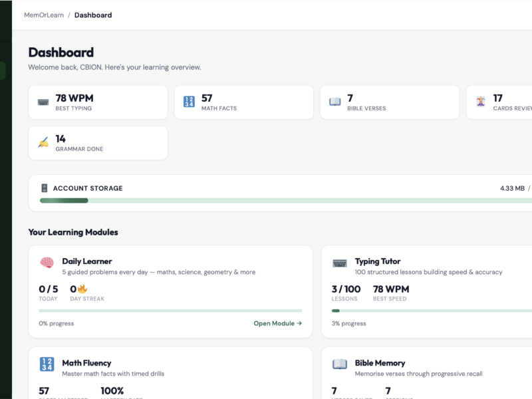Click the keyboard icon in Best Typing card
The image size is (532, 399).
pyautogui.click(x=43, y=102)
